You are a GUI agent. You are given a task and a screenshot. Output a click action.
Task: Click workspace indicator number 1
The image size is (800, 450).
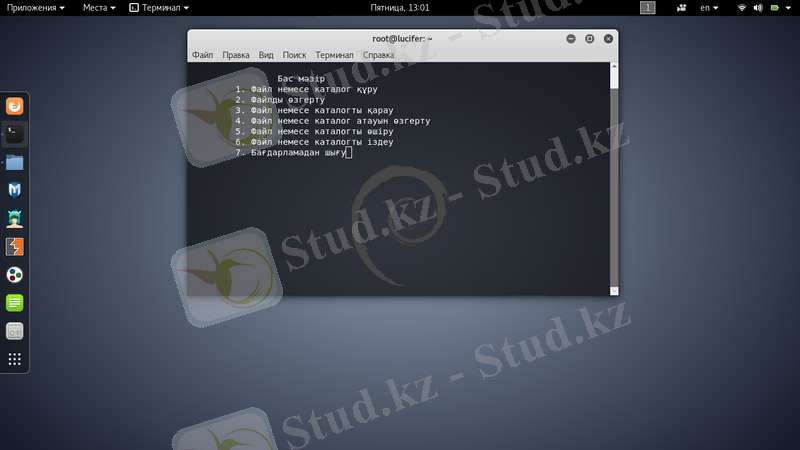[x=648, y=7]
